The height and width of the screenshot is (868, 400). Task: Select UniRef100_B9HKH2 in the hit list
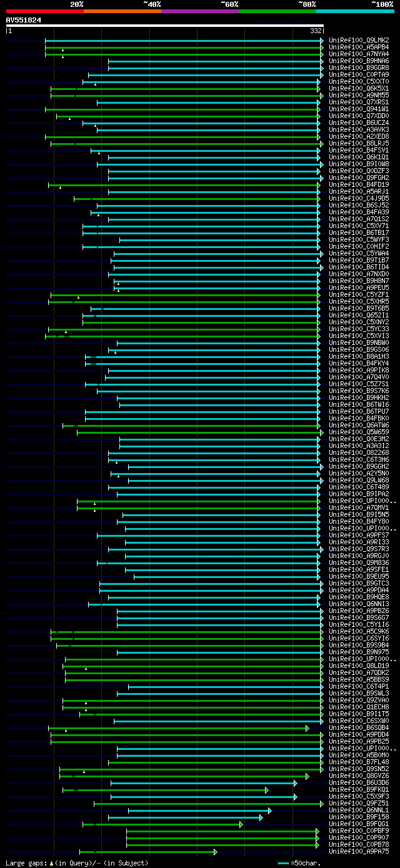[x=359, y=397]
